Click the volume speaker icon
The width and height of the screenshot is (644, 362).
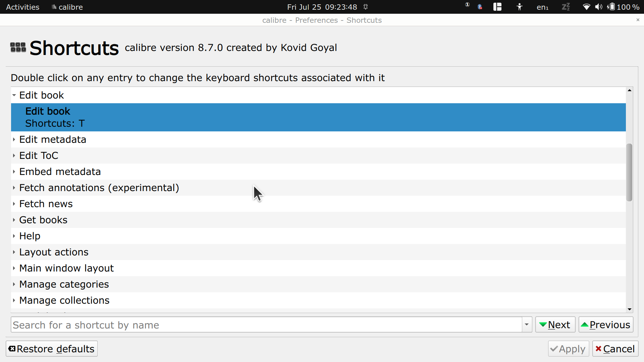(x=598, y=7)
